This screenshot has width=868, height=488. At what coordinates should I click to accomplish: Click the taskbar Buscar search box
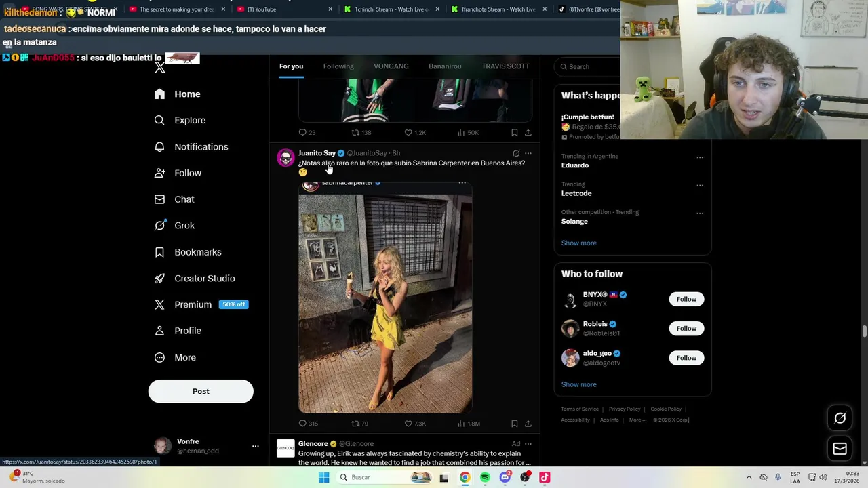click(x=383, y=477)
